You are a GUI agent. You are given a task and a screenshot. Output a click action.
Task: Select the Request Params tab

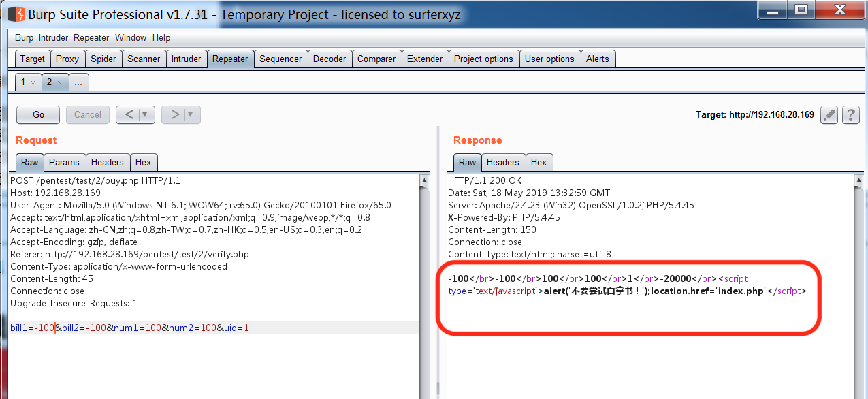tap(65, 162)
